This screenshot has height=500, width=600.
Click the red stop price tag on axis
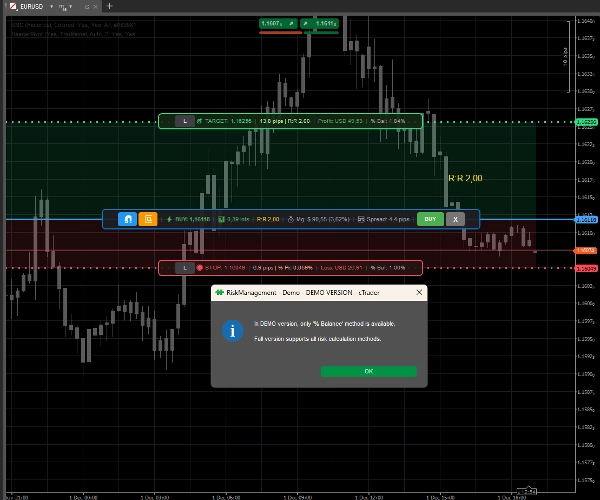click(586, 269)
